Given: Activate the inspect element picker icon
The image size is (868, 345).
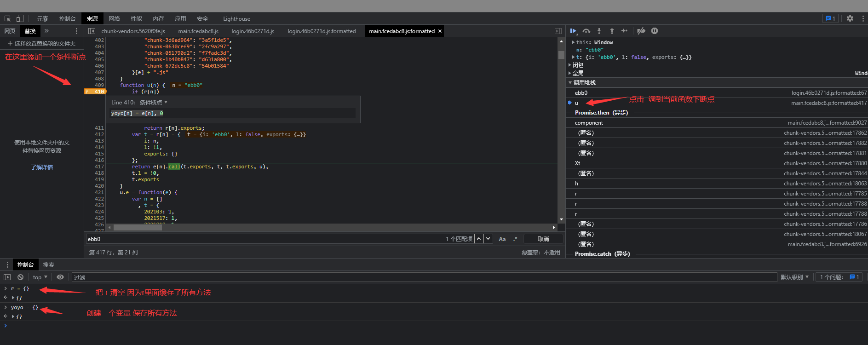Looking at the screenshot, I should tap(7, 19).
